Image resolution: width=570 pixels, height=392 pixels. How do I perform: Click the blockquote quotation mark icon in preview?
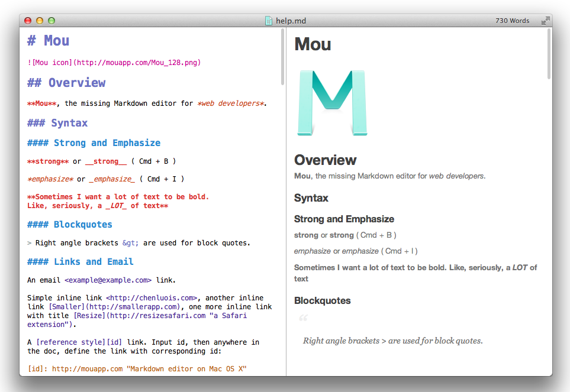[x=303, y=318]
